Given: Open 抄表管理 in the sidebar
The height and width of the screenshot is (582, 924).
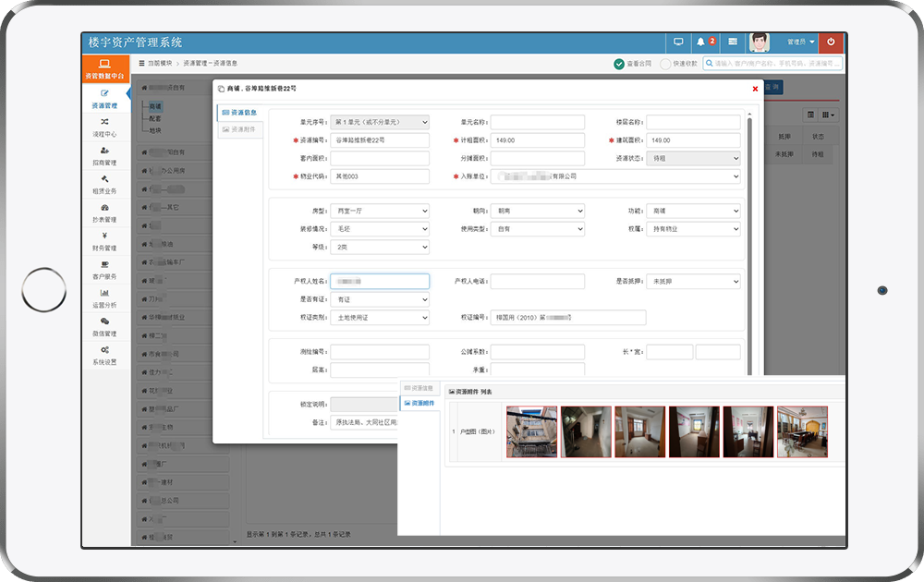Looking at the screenshot, I should pos(105,213).
